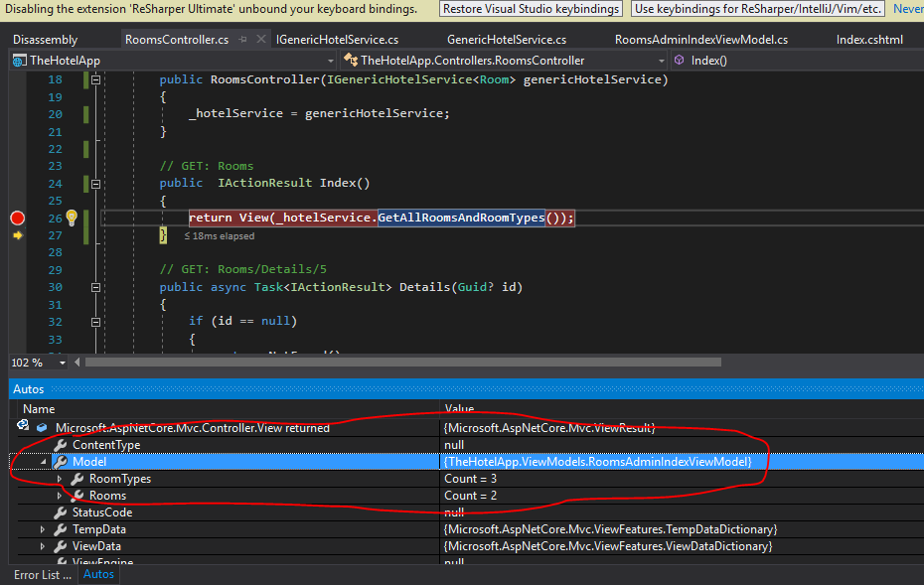Expand the RoomTypes node in Autos

60,479
